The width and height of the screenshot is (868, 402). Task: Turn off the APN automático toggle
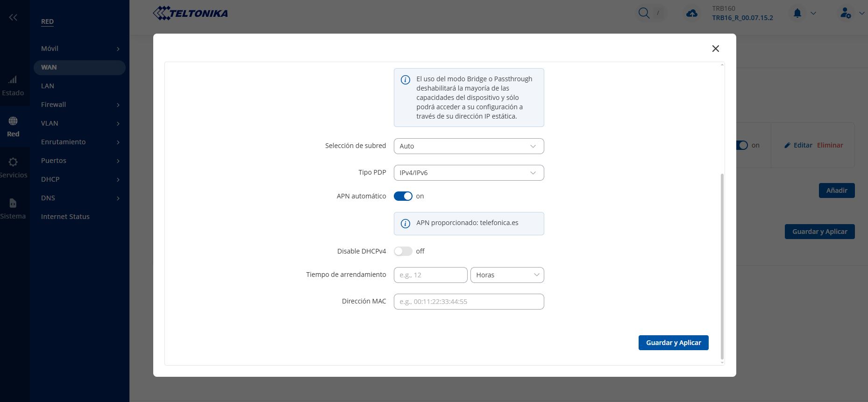point(403,196)
